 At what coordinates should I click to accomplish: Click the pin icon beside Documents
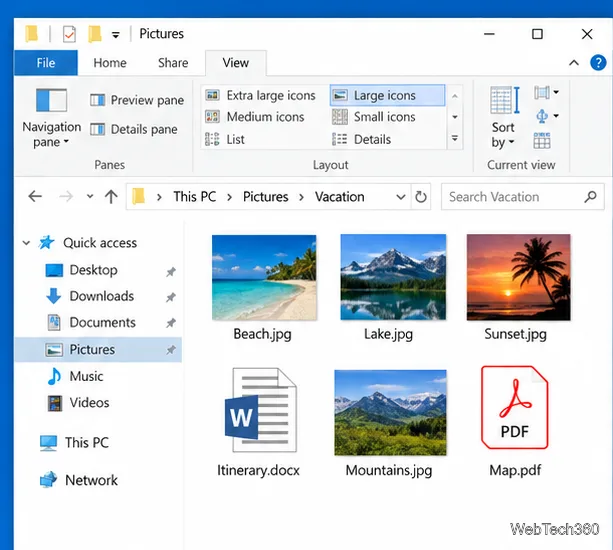(x=170, y=323)
